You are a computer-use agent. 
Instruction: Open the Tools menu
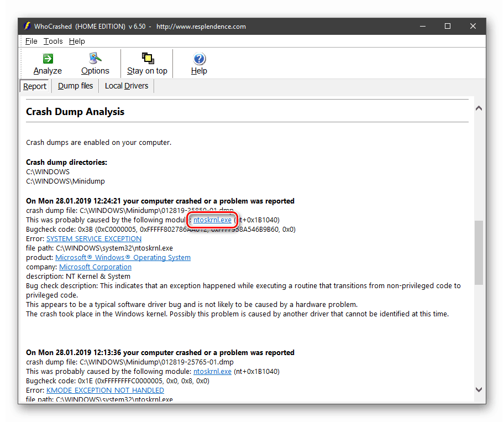(x=53, y=41)
